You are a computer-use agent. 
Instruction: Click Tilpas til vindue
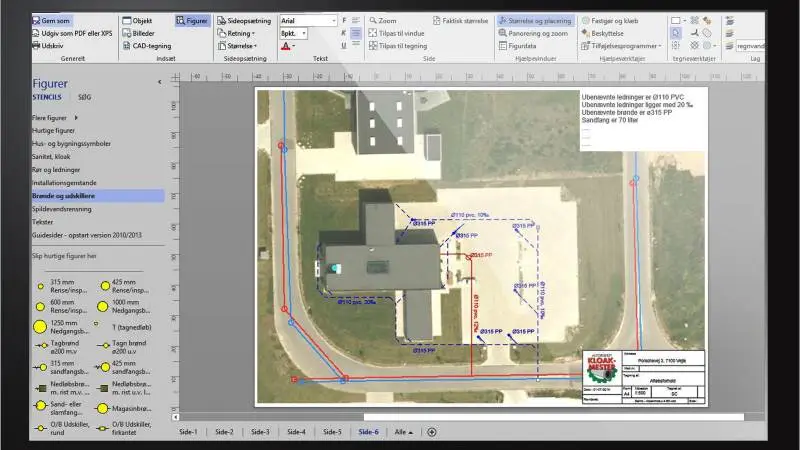pos(396,33)
